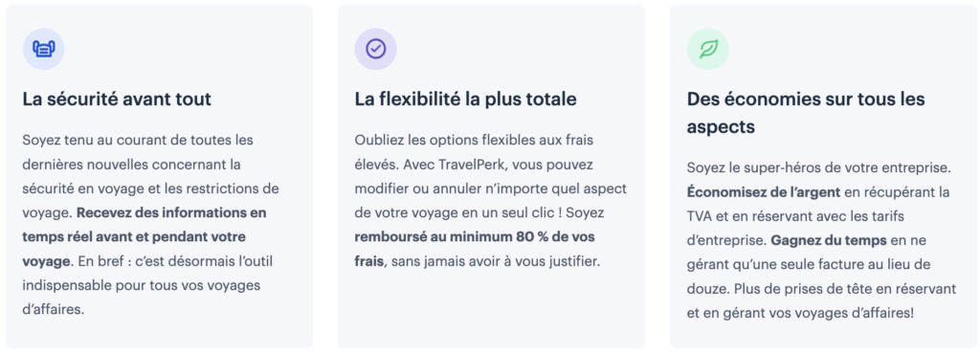The height and width of the screenshot is (355, 980).
Task: Click "d'affaires." at the end of the security card
Action: tap(54, 310)
